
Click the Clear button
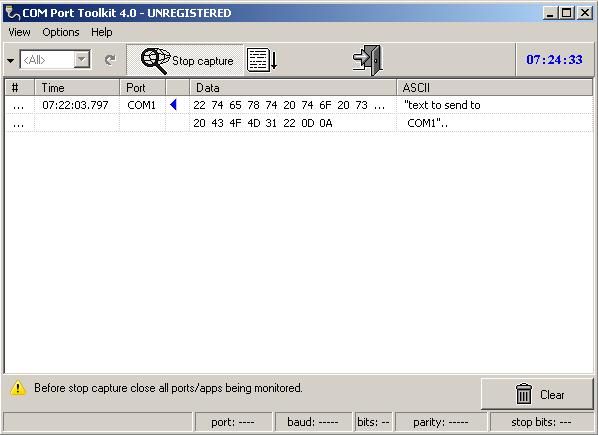tap(537, 394)
